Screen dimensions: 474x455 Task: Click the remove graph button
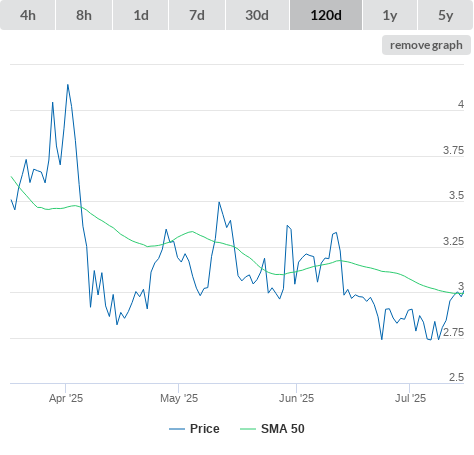point(426,45)
